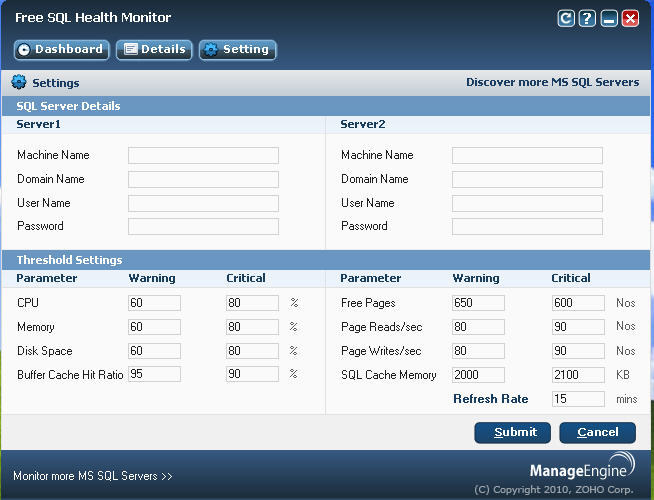Click the Server1 heading text
The height and width of the screenshot is (500, 654).
(x=38, y=124)
